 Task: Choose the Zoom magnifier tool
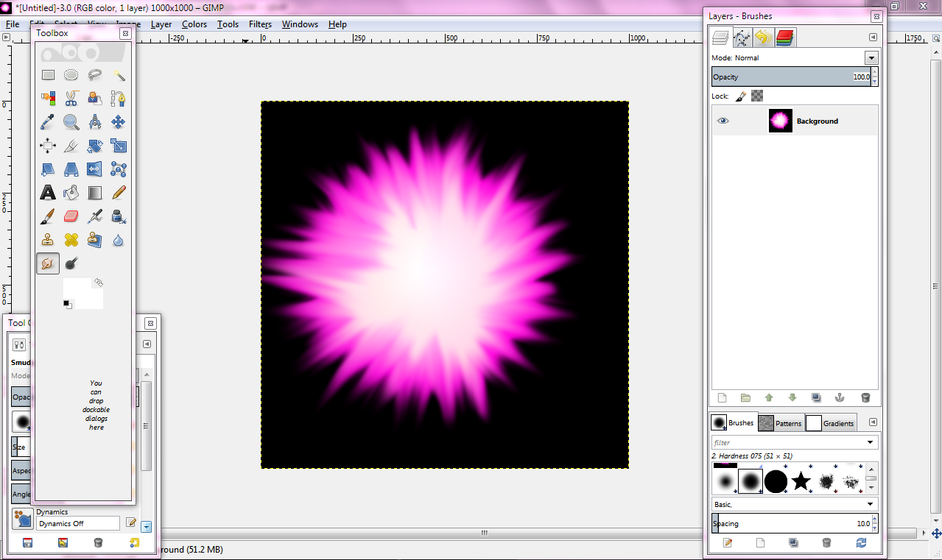coord(71,122)
